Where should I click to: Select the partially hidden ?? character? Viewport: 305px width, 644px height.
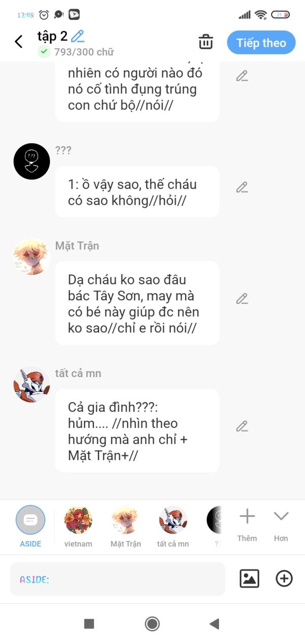tap(215, 526)
